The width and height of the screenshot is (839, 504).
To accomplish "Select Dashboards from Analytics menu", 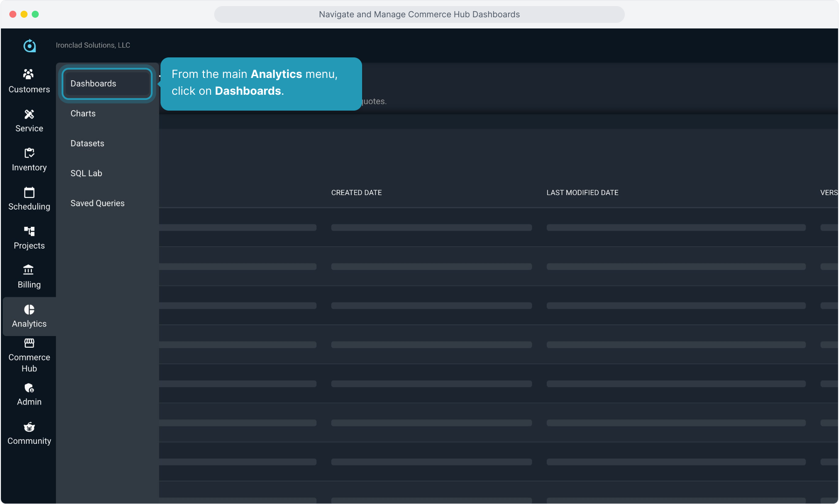I will pyautogui.click(x=93, y=84).
